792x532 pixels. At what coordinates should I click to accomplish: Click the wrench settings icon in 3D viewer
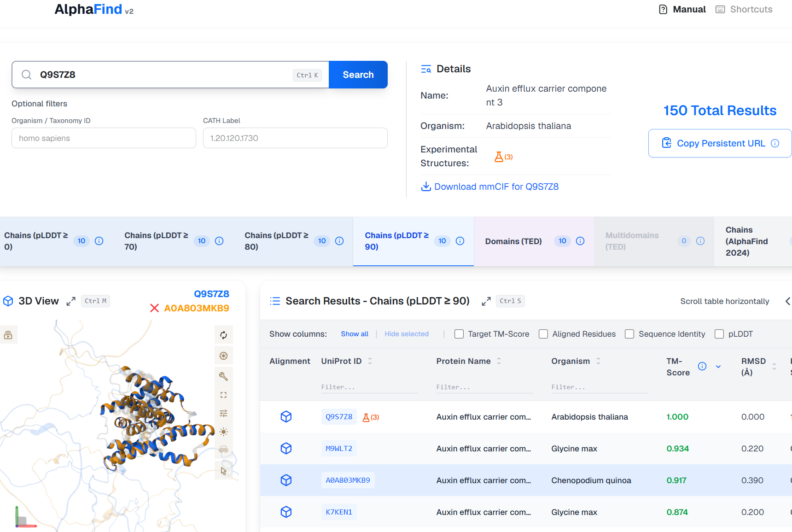point(224,376)
